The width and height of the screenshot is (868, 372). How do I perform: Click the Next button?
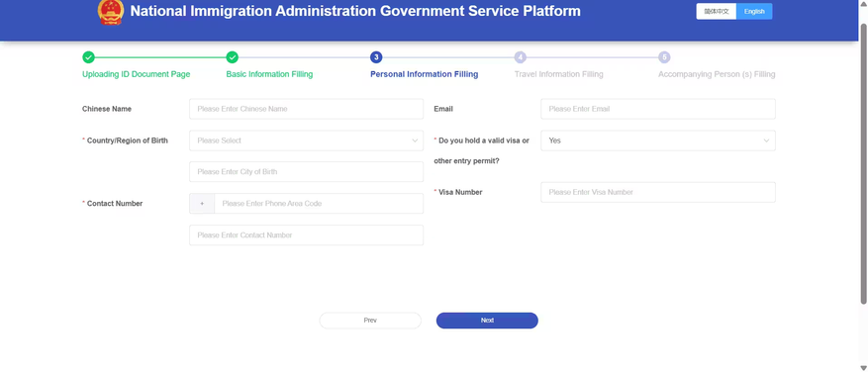[487, 321]
